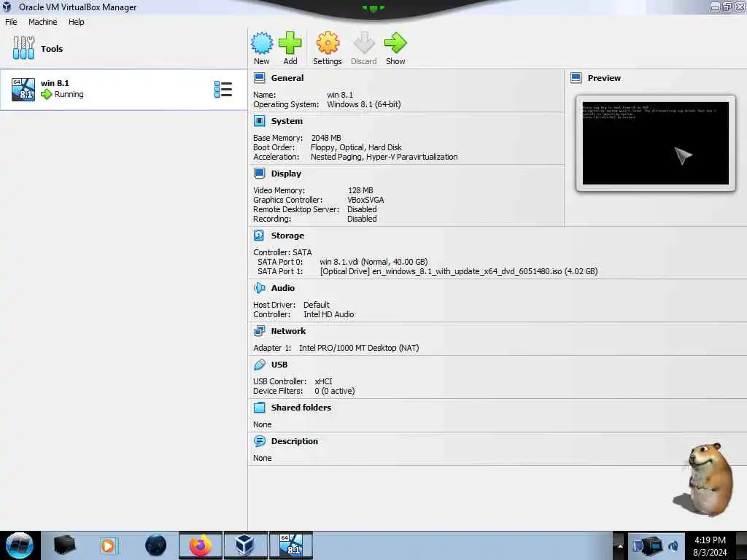Screen dimensions: 747x560
Task: Click the Preview panel heading
Action: [x=603, y=78]
